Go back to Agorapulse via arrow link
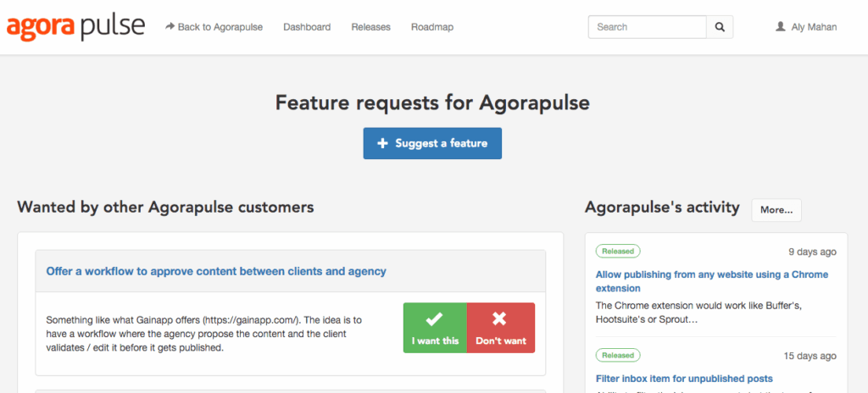 pos(214,27)
